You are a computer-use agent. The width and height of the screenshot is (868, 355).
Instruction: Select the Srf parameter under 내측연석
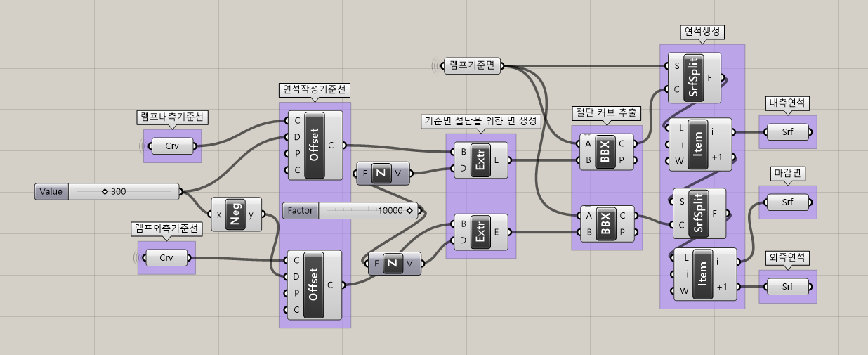tap(788, 131)
